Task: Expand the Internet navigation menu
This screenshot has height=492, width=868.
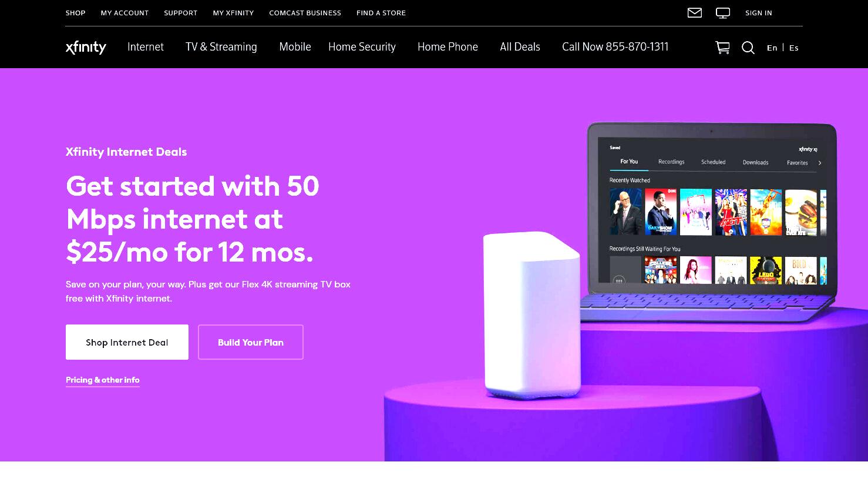Action: point(146,47)
